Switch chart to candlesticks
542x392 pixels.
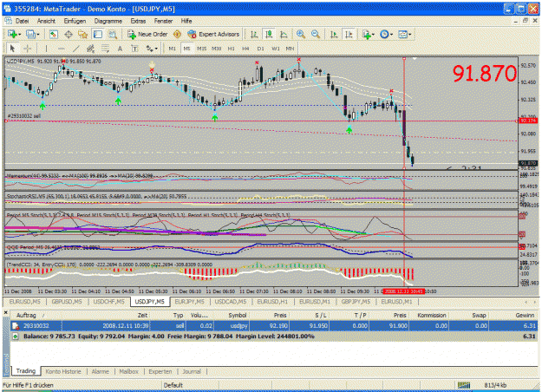(269, 34)
